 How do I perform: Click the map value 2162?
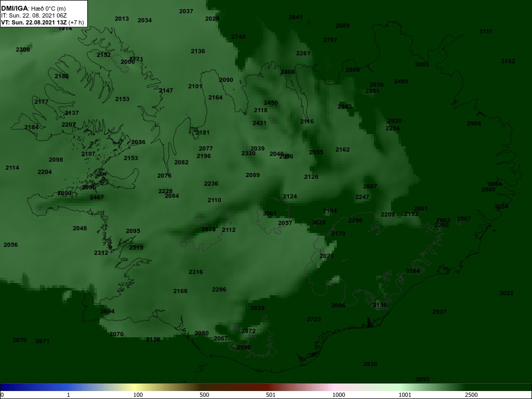click(x=342, y=149)
